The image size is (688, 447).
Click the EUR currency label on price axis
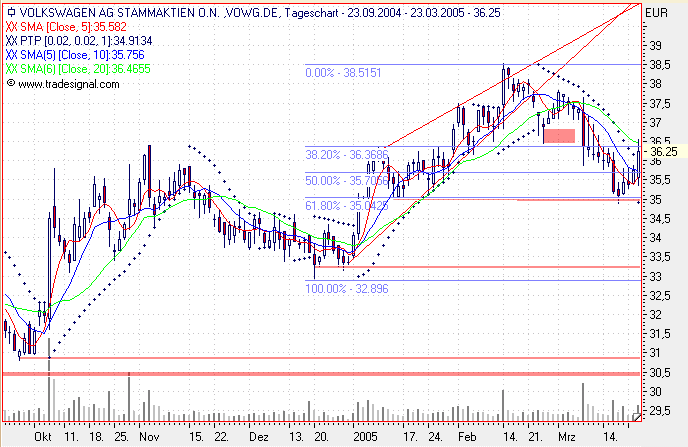[656, 13]
